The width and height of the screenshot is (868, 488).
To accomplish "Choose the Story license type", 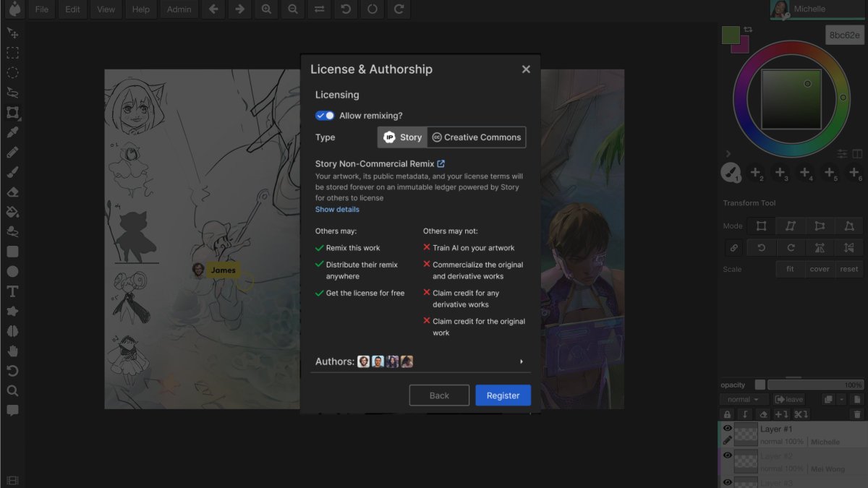I will [x=402, y=137].
